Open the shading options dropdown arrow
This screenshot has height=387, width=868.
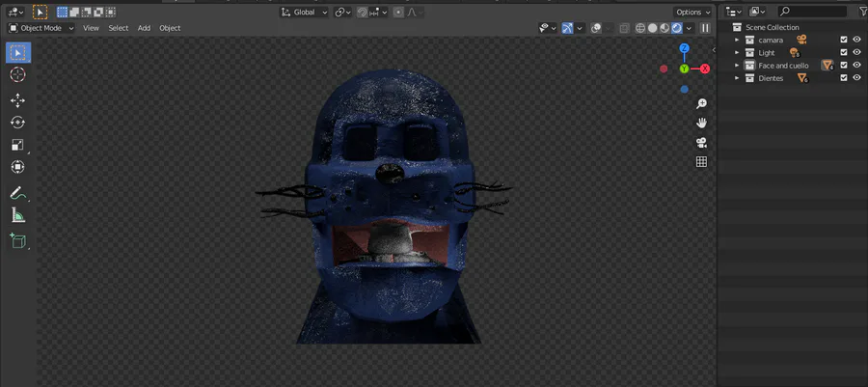coord(690,28)
